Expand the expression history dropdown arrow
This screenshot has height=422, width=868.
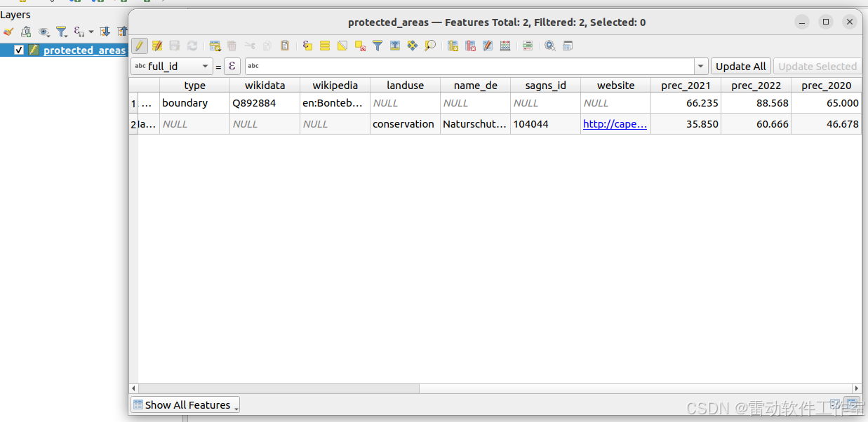point(701,66)
